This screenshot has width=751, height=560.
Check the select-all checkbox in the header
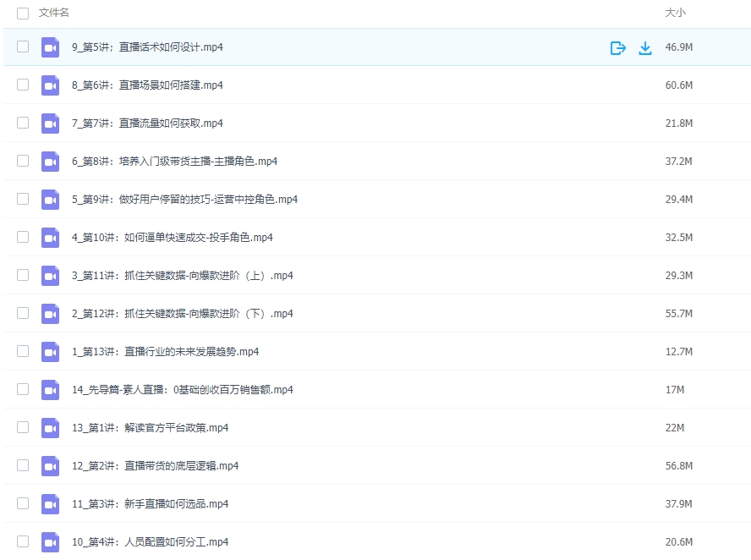[x=23, y=13]
